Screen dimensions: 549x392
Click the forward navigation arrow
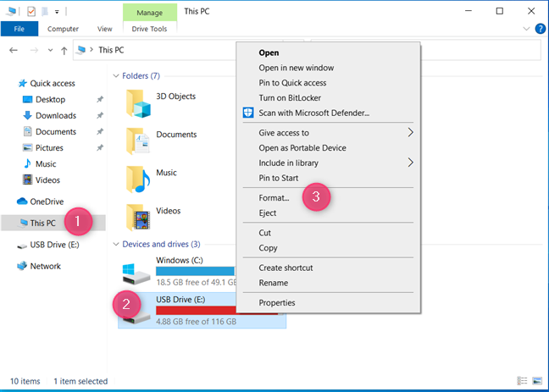(x=34, y=51)
